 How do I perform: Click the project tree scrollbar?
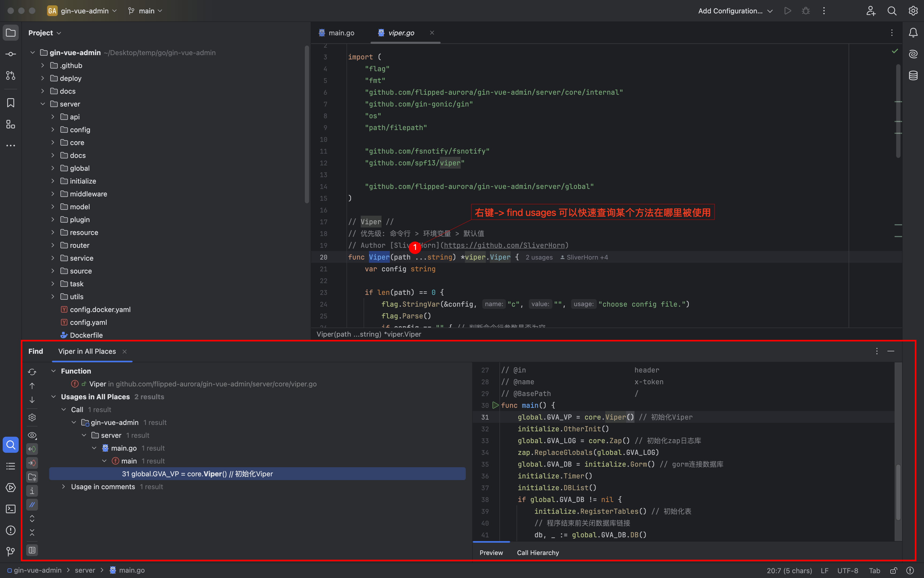pyautogui.click(x=307, y=124)
